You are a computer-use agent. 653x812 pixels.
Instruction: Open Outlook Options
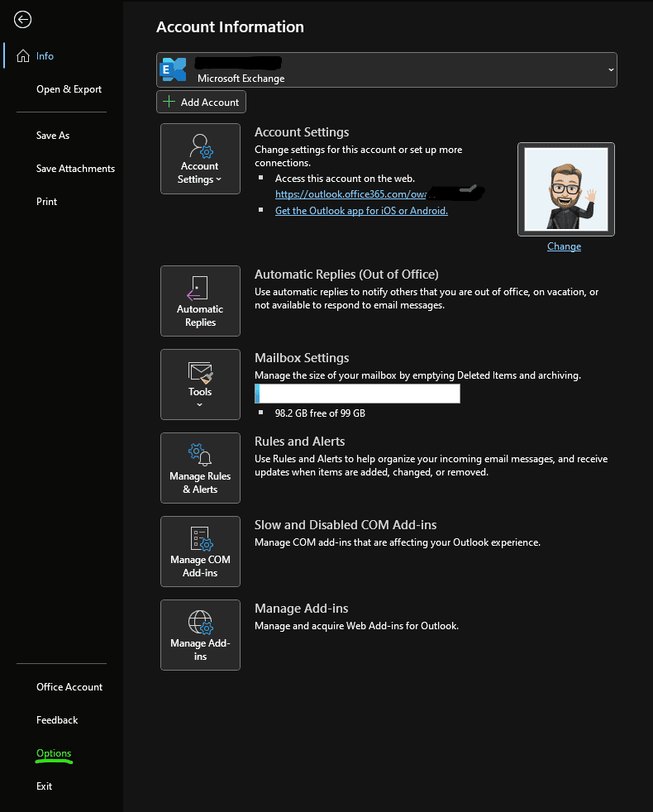(x=54, y=753)
